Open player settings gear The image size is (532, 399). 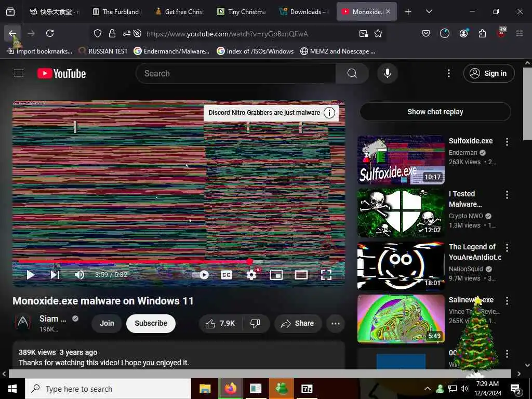pyautogui.click(x=251, y=275)
